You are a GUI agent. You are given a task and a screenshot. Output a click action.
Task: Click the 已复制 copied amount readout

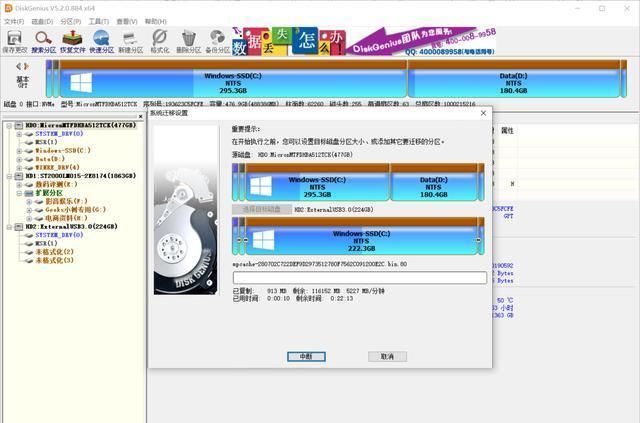pyautogui.click(x=260, y=291)
